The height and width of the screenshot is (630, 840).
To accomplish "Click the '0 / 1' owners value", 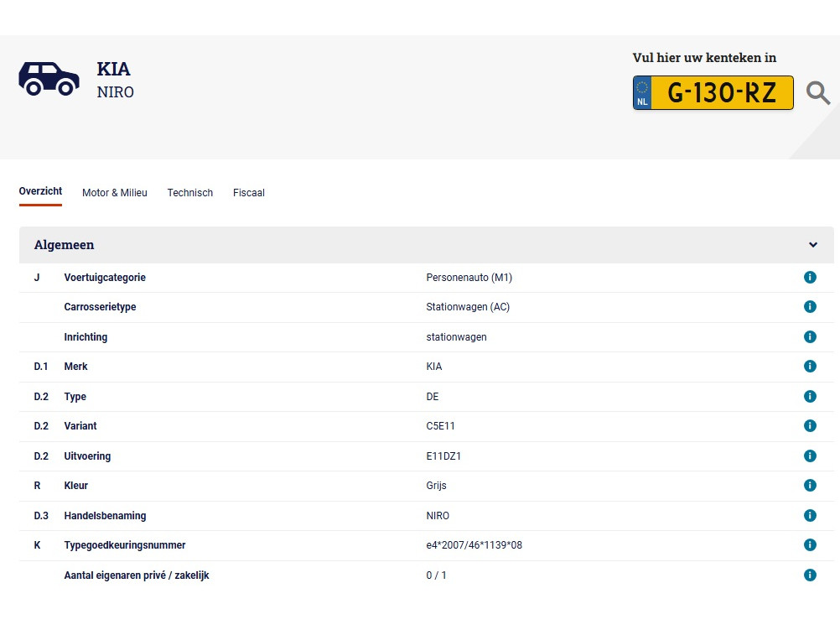I will 436,575.
